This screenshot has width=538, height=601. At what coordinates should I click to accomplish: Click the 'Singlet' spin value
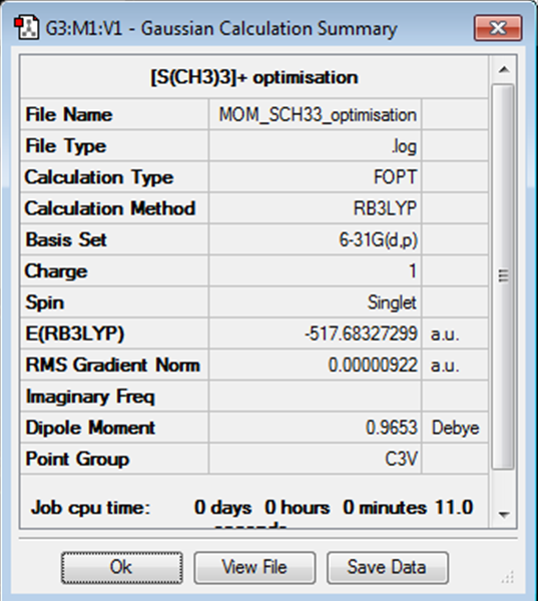(x=392, y=302)
